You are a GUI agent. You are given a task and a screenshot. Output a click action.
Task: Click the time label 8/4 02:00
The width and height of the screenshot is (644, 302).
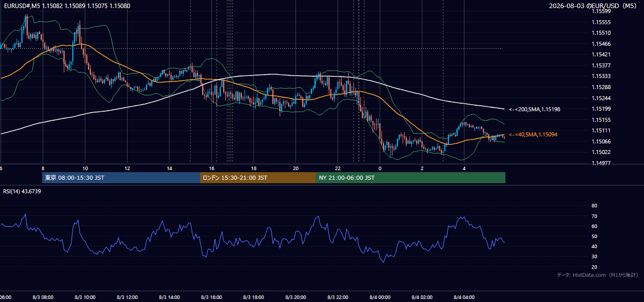[x=422, y=297]
